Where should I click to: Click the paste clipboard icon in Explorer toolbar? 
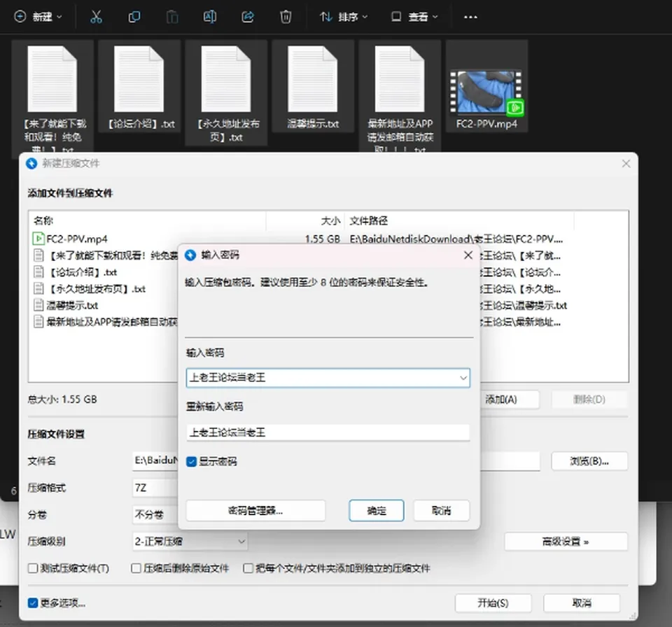172,17
